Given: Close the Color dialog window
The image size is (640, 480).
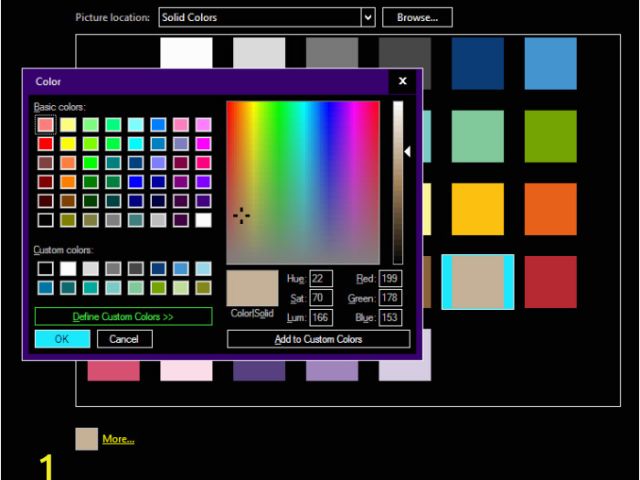Looking at the screenshot, I should [x=403, y=81].
